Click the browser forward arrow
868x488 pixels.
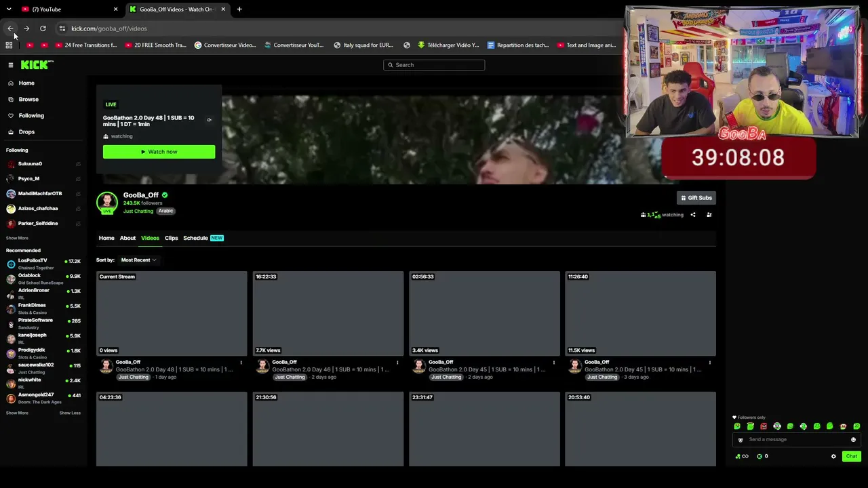point(26,28)
